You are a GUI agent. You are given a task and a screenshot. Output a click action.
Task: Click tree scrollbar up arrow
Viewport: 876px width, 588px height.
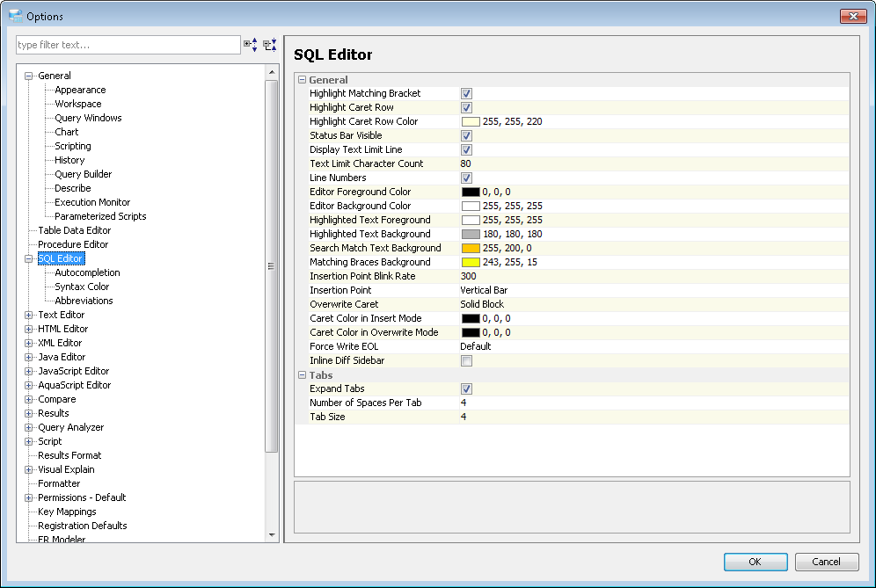(272, 72)
